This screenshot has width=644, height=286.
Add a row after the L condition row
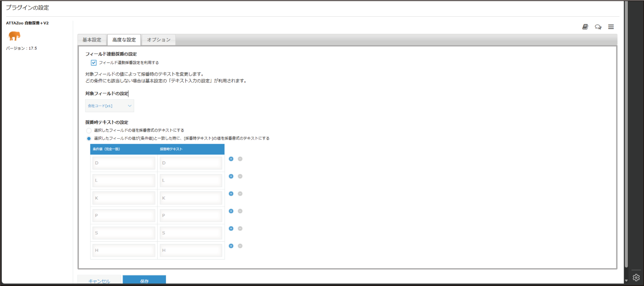pos(231,176)
